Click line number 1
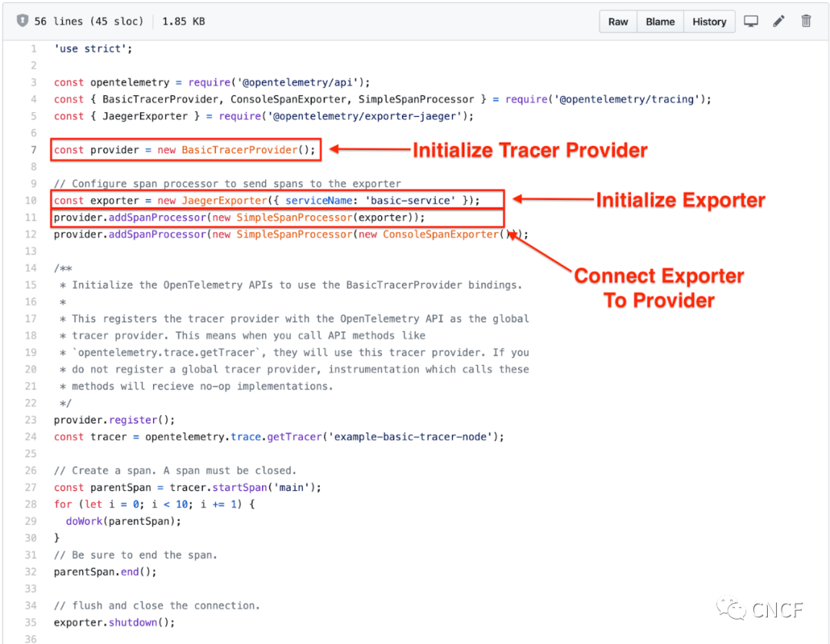The image size is (830, 644). pos(34,48)
